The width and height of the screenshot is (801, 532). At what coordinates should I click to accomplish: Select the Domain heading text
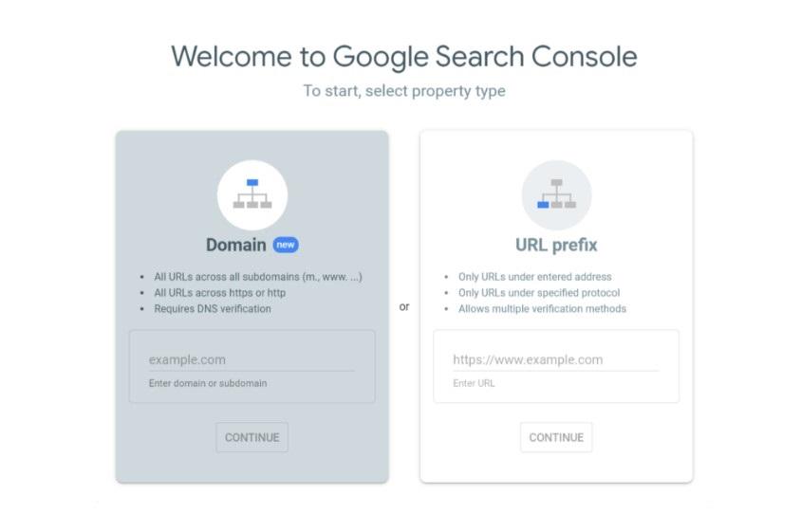(x=236, y=245)
